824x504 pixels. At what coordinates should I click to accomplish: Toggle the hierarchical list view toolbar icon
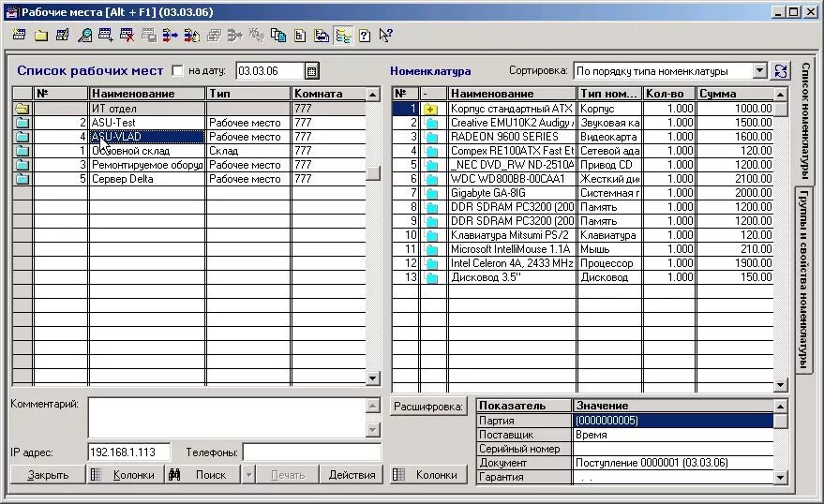(x=343, y=36)
